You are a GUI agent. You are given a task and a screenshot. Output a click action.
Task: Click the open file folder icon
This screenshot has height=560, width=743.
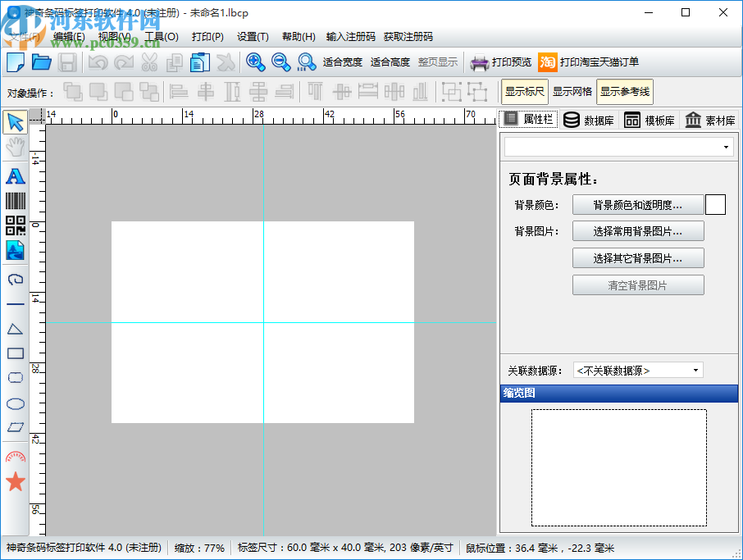point(41,62)
